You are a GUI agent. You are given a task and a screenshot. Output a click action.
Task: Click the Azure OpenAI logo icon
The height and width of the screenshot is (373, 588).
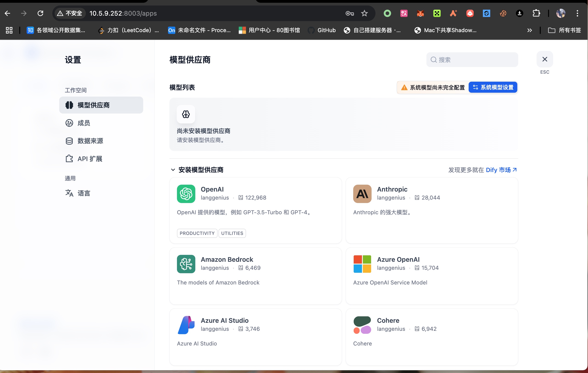[362, 264]
